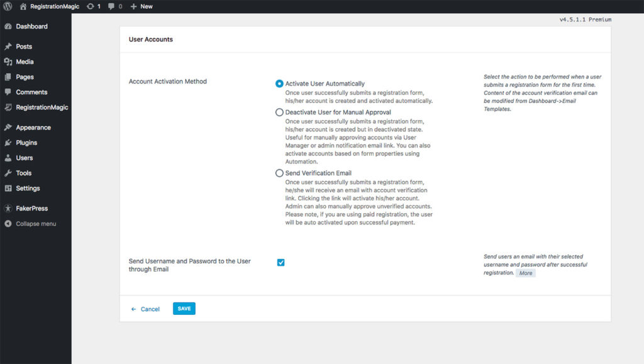Click the Cancel link
Viewport: 644px width, 364px height.
(150, 309)
